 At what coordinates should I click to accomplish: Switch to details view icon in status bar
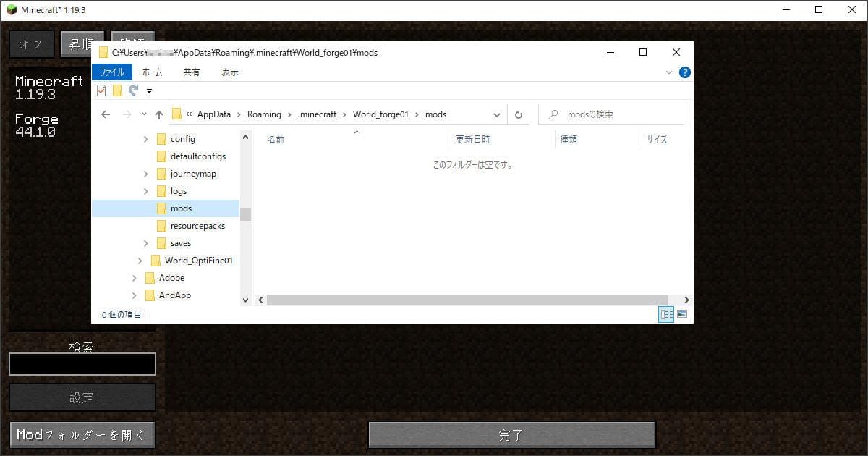pos(666,314)
